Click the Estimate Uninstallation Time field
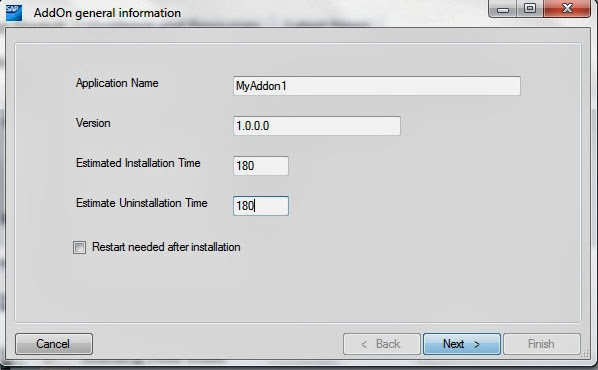 (261, 206)
